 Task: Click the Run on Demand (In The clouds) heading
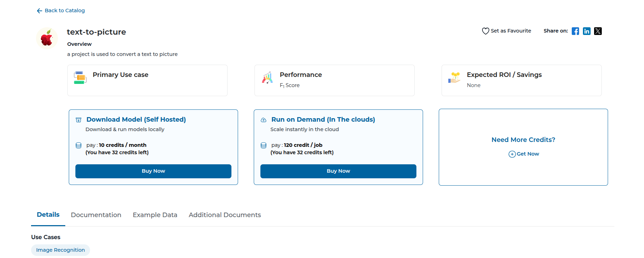point(323,120)
